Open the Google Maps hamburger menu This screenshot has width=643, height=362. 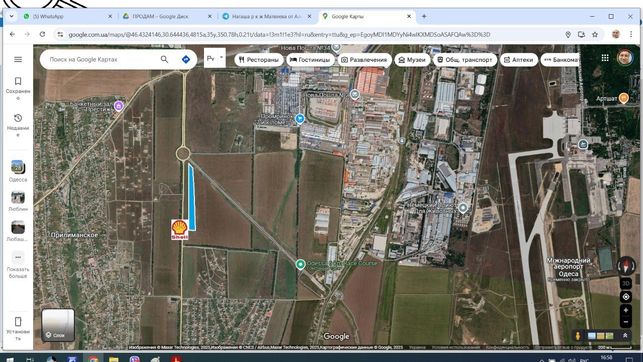18,59
